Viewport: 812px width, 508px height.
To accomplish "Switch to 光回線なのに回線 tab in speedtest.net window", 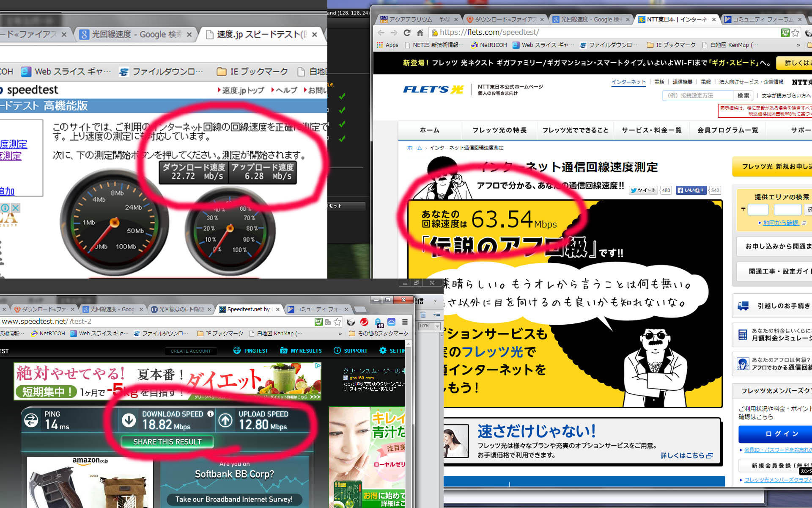I will tap(181, 309).
